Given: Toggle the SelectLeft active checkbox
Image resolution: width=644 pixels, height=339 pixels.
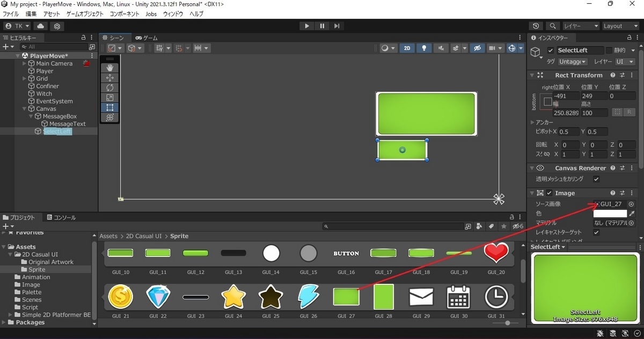Looking at the screenshot, I should (x=550, y=50).
